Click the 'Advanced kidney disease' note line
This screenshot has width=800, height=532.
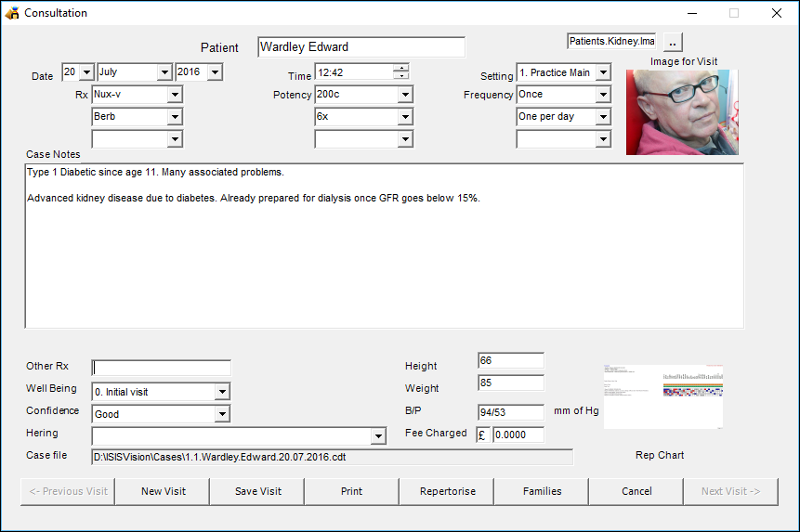[x=253, y=198]
